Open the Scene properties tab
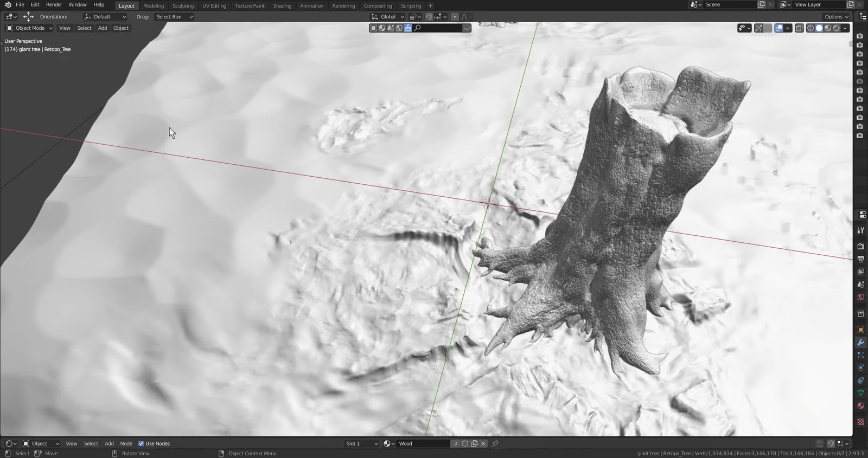 tap(860, 285)
